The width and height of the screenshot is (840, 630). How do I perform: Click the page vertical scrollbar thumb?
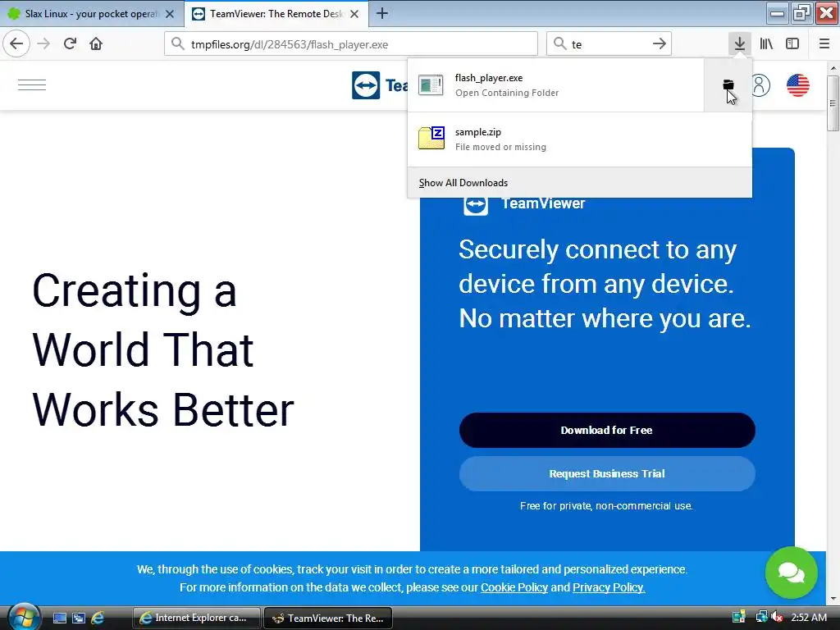[x=833, y=103]
